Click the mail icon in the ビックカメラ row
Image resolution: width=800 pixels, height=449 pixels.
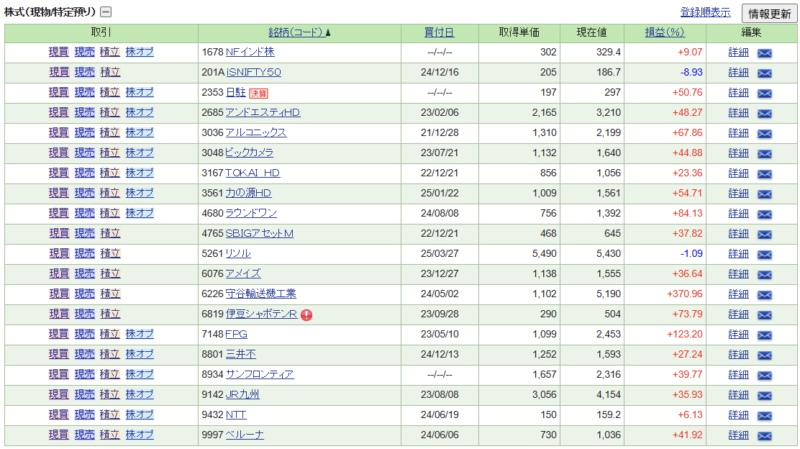(x=764, y=154)
